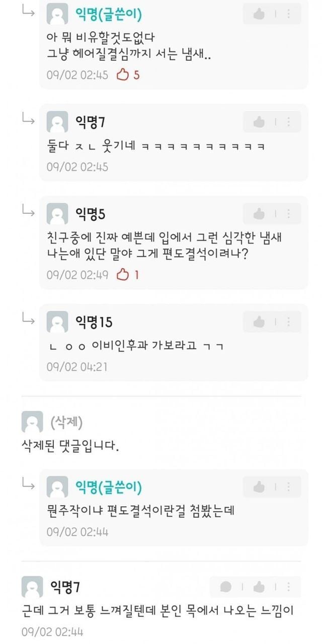Like 익명7's reply about 둘다 웃기네
The height and width of the screenshot is (644, 322).
click(259, 122)
